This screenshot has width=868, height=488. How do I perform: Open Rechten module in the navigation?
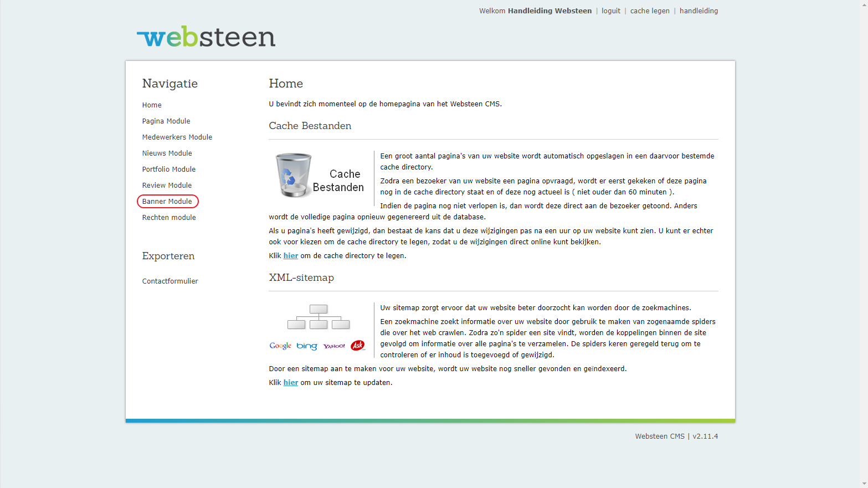tap(169, 218)
